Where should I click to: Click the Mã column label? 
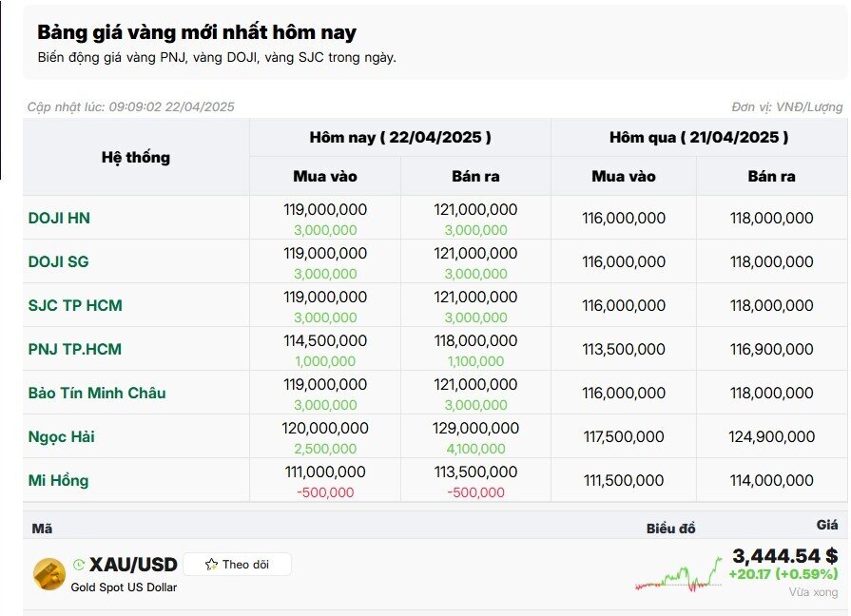[x=43, y=529]
